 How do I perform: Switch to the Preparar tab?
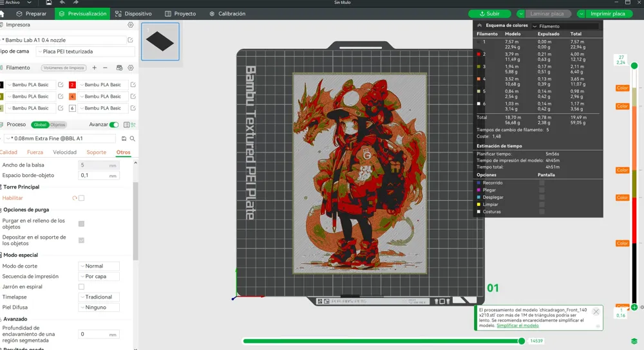[x=31, y=14]
